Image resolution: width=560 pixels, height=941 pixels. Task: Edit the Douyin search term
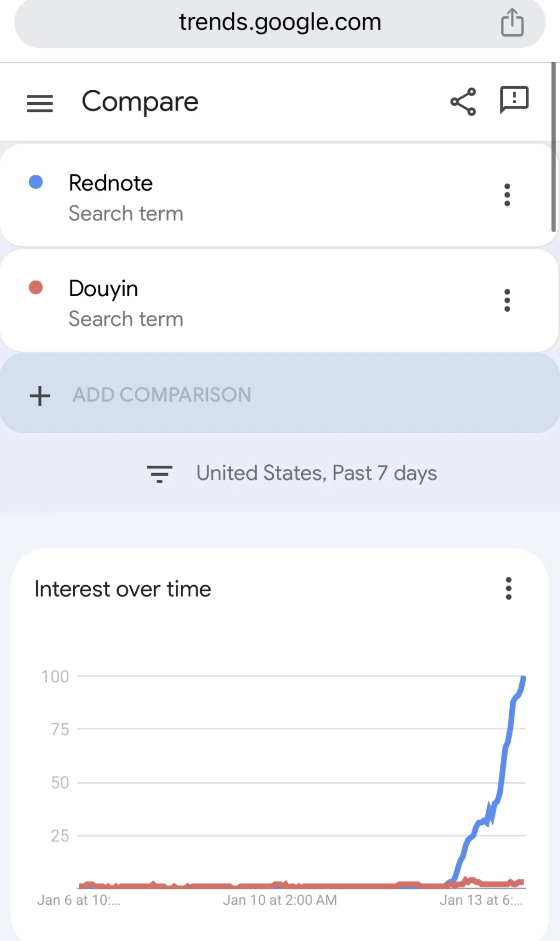[104, 288]
